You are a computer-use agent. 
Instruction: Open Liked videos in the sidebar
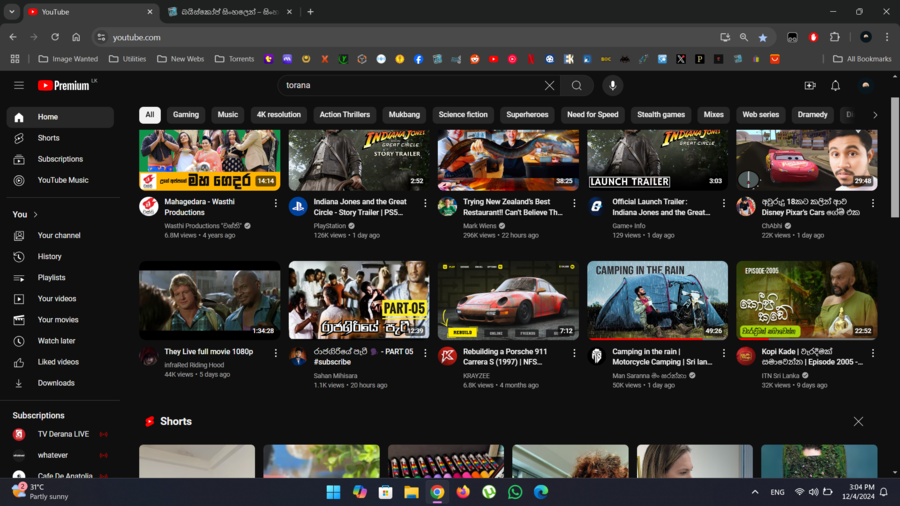tap(60, 362)
